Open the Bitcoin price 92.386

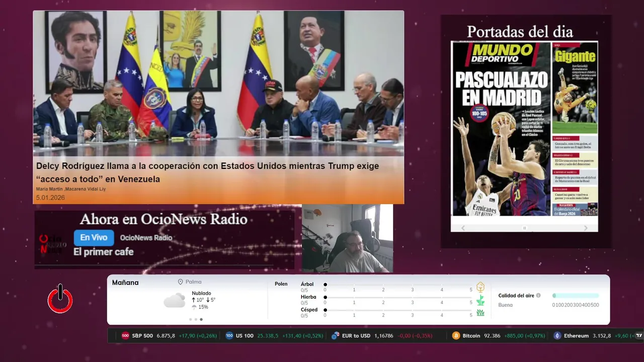coord(492,336)
